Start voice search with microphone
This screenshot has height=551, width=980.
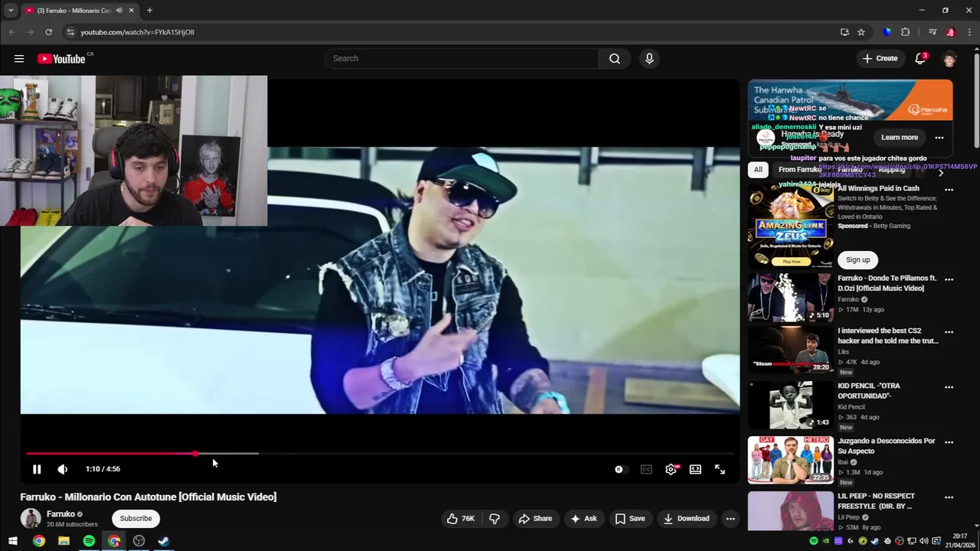click(x=649, y=58)
